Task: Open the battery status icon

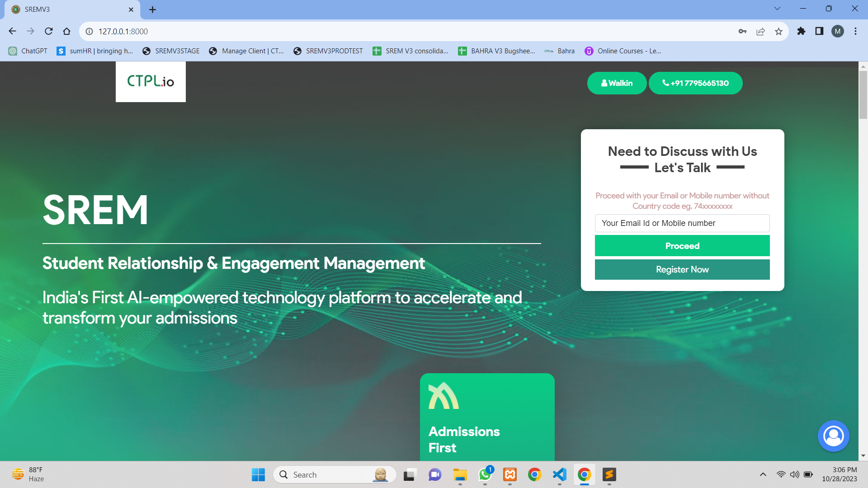Action: pos(808,474)
